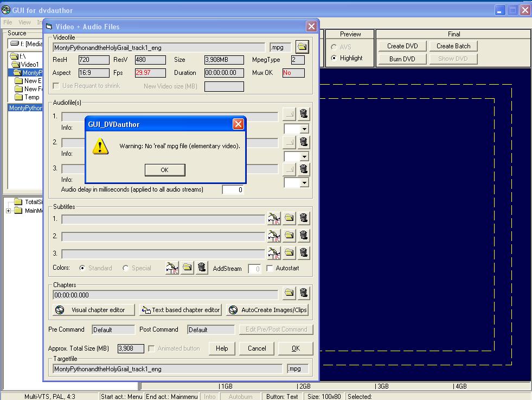Screen dimensions: 532x400
Task: Confirm Video + Audio Files with OK
Action: point(296,348)
